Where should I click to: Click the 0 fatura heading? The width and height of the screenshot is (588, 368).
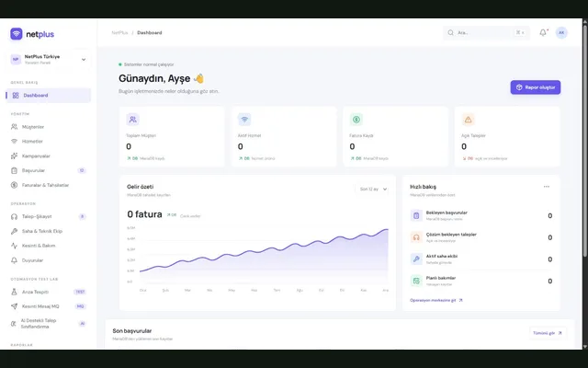pos(144,214)
